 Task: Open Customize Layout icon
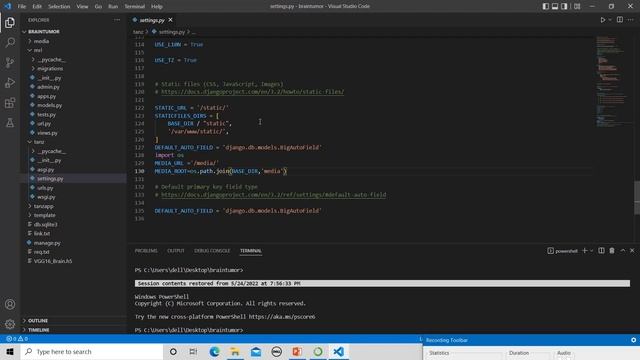[577, 6]
